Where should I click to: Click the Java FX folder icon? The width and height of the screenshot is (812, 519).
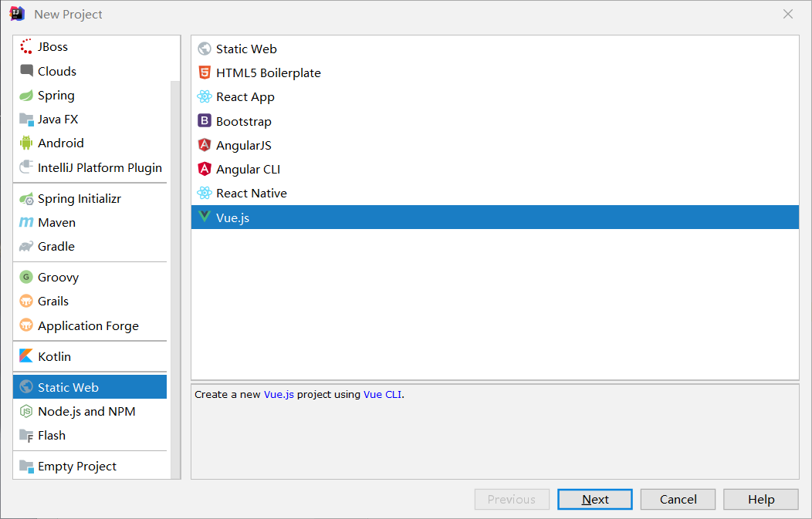[26, 119]
